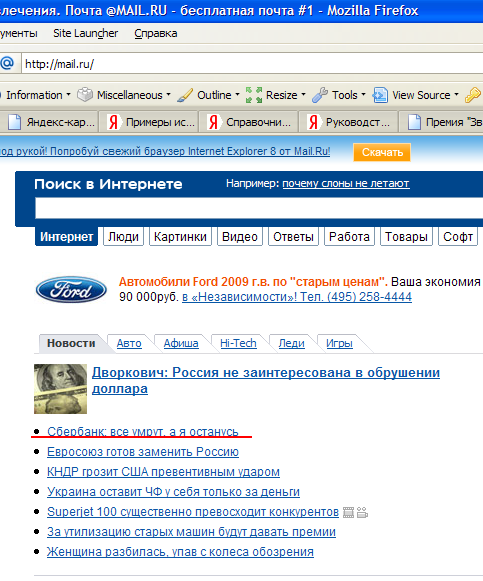483x581 pixels.
Task: Open the Справка menu
Action: point(156,33)
